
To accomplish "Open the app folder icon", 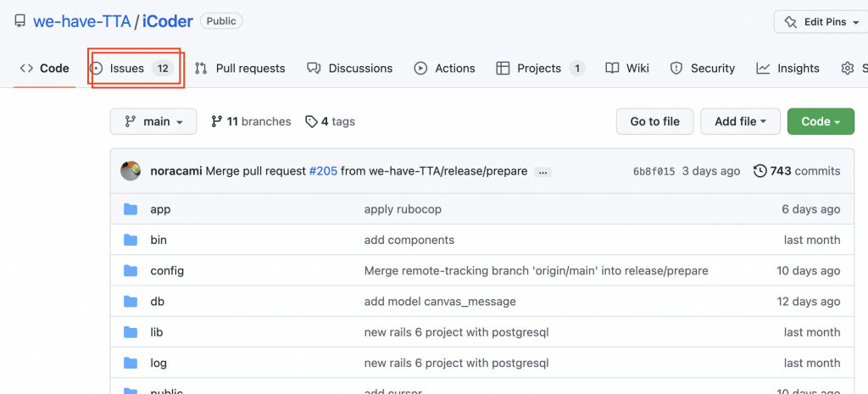I will 131,209.
